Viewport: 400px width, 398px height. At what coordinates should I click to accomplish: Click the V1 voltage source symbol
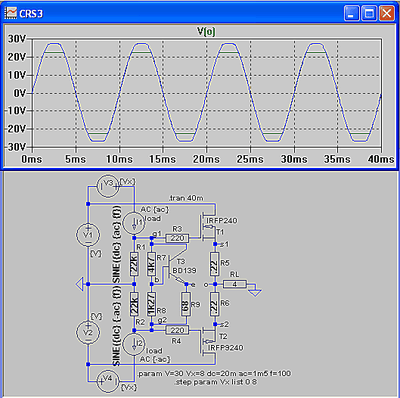coord(88,235)
